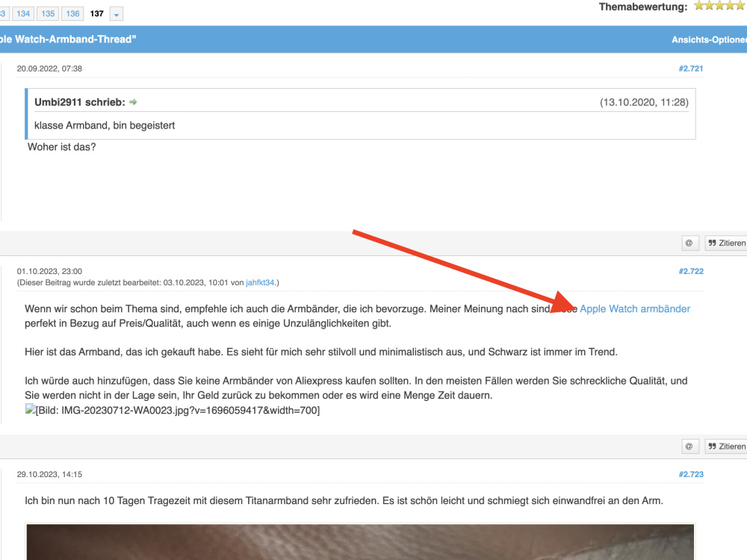Open permalink for post #2.722
This screenshot has width=747, height=560.
coord(690,272)
